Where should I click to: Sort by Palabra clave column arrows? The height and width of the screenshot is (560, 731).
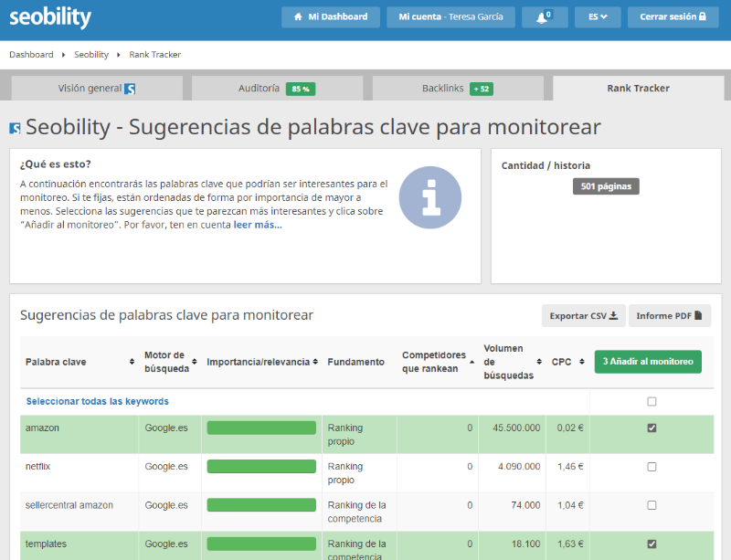pos(132,362)
